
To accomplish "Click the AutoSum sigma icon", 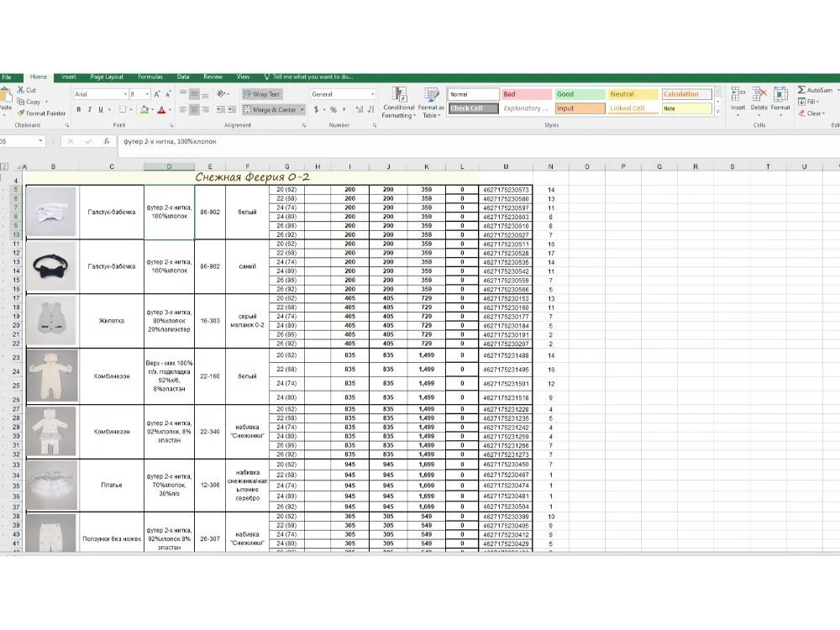I will click(x=801, y=90).
